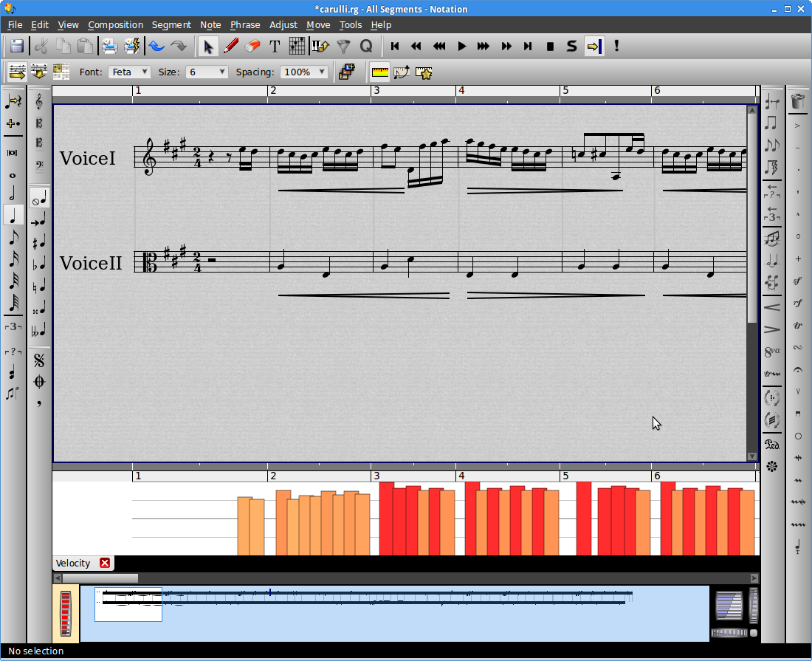Open the Size dropdown showing 6

click(207, 72)
